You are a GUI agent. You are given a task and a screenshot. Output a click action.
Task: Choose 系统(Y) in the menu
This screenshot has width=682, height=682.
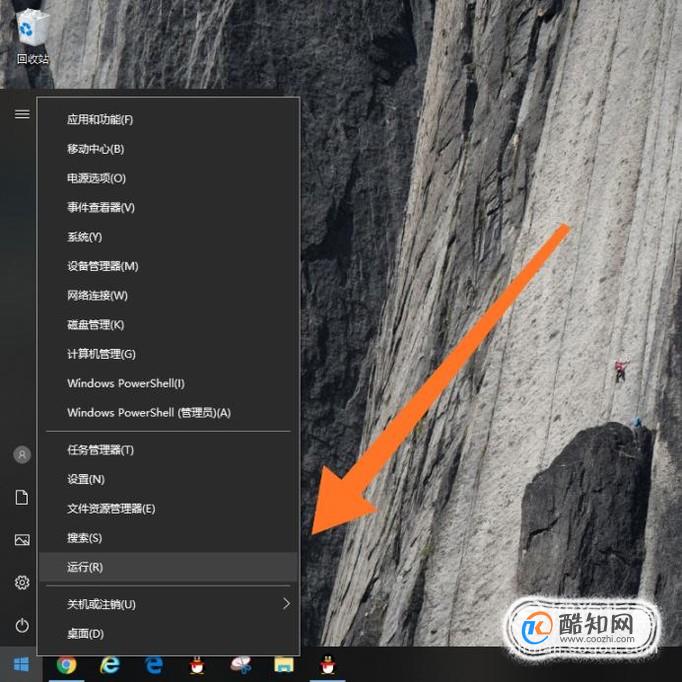coord(169,237)
